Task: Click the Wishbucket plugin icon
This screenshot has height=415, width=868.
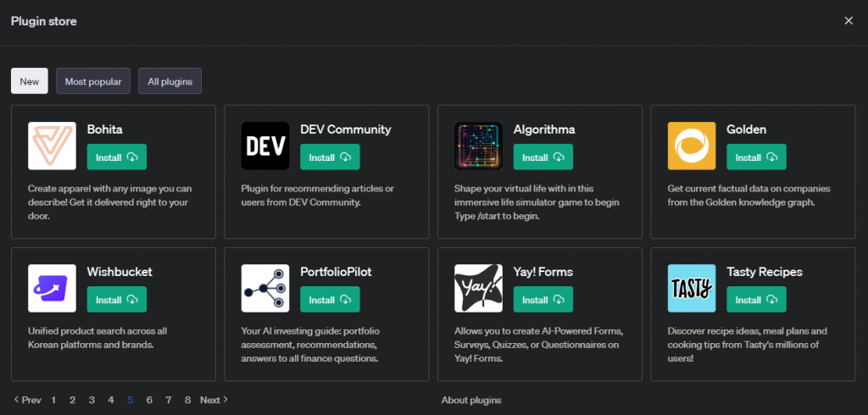Action: (x=52, y=288)
